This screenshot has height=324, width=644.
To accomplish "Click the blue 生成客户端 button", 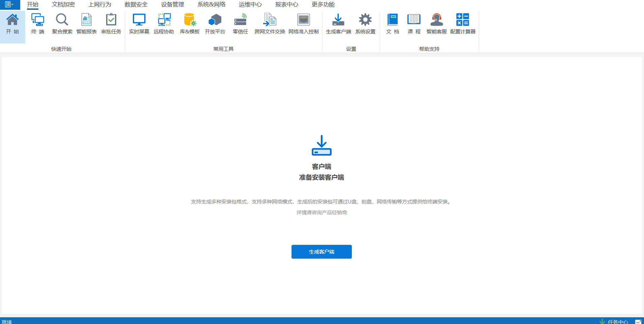I will tap(321, 252).
